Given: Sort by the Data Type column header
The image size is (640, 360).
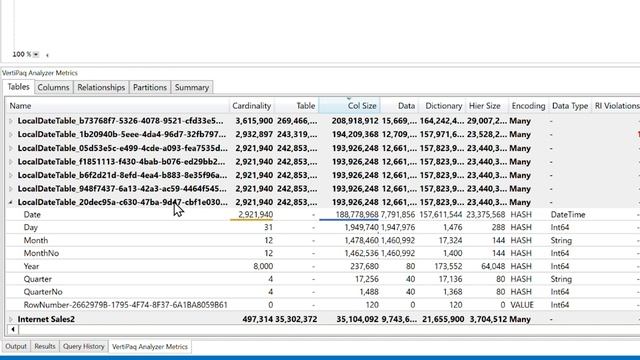Looking at the screenshot, I should click(570, 106).
